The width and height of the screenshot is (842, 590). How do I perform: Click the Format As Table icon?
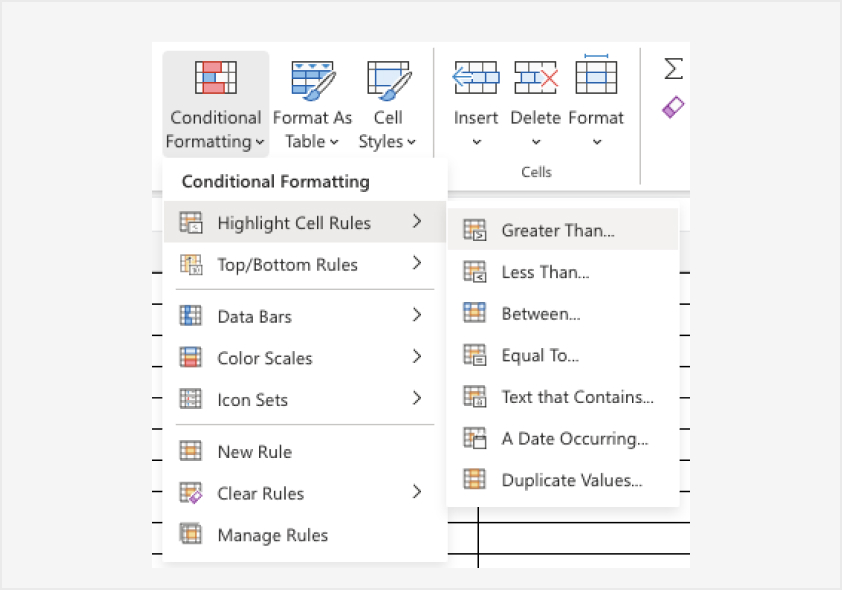coord(313,81)
